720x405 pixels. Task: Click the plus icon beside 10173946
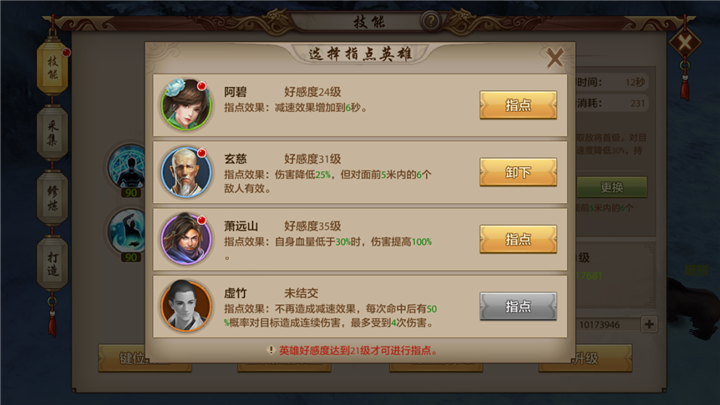[x=649, y=324]
